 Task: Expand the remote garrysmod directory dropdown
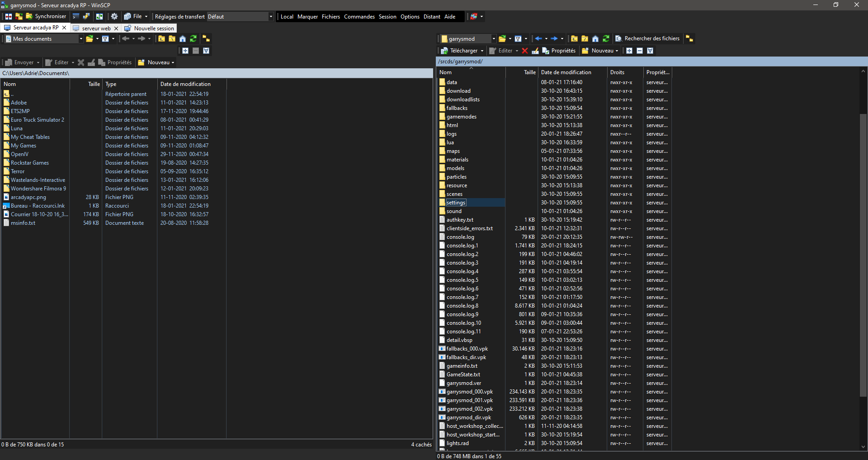click(494, 39)
